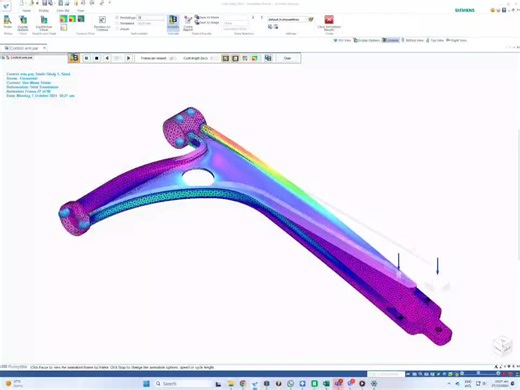This screenshot has height=390, width=520.
Task: Click the application menu button
Action: pos(6,6)
